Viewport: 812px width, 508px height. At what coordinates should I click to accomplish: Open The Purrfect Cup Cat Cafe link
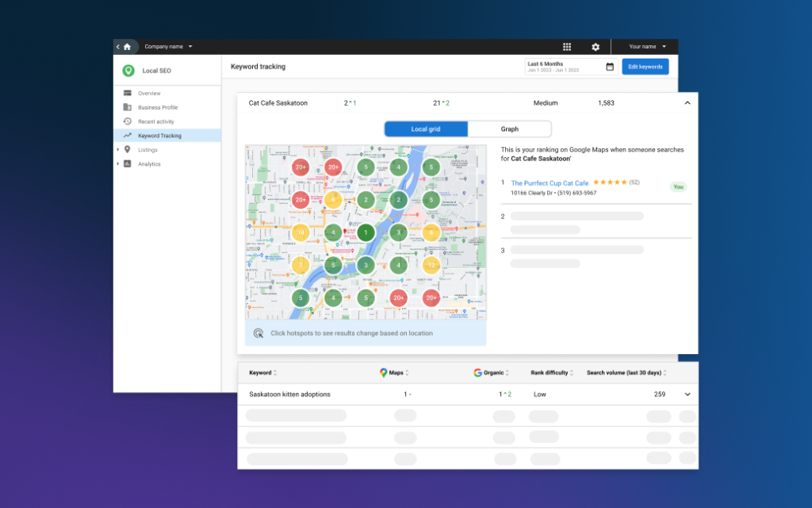coord(550,183)
